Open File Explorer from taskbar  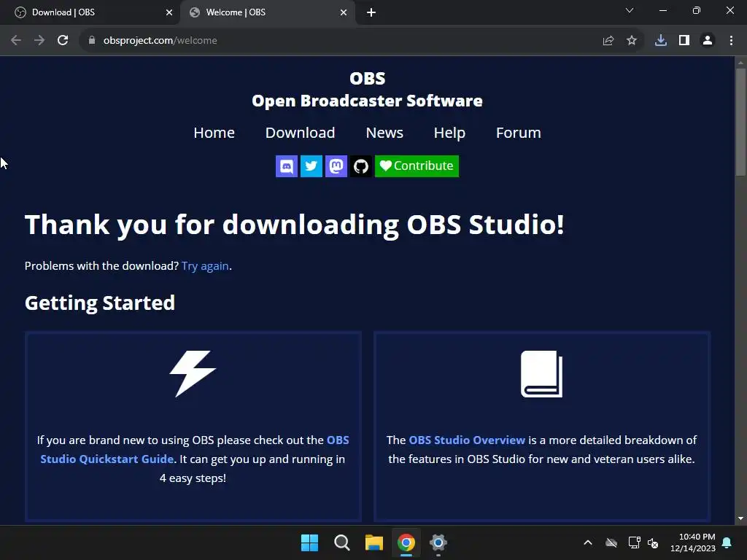click(x=374, y=542)
